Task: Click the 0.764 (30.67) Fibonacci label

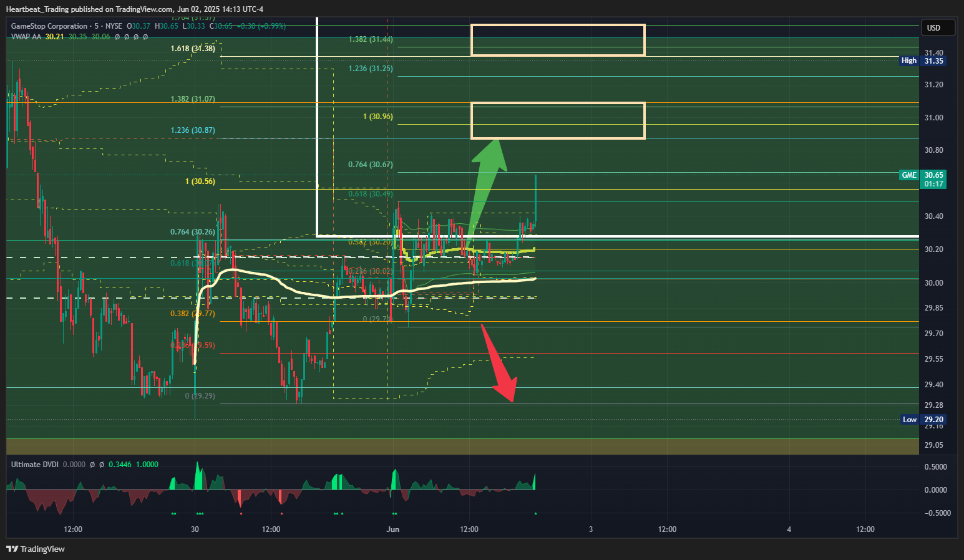Action: [371, 165]
